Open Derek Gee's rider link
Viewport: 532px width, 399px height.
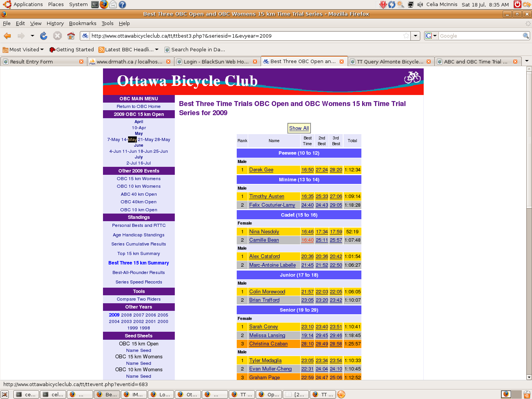(261, 170)
